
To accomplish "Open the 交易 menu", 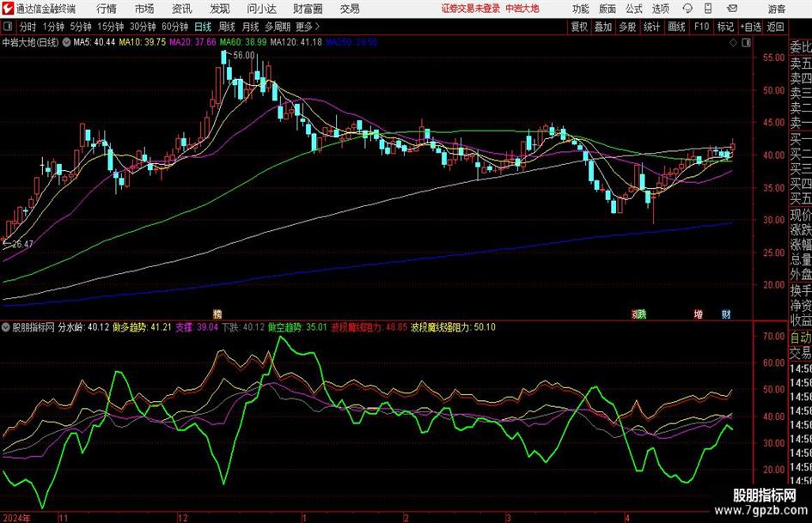I will [x=350, y=9].
